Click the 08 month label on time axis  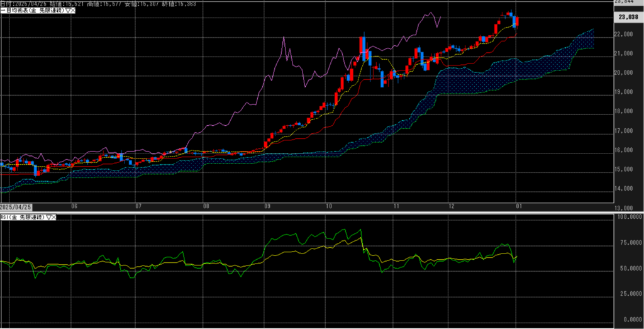tap(206, 206)
